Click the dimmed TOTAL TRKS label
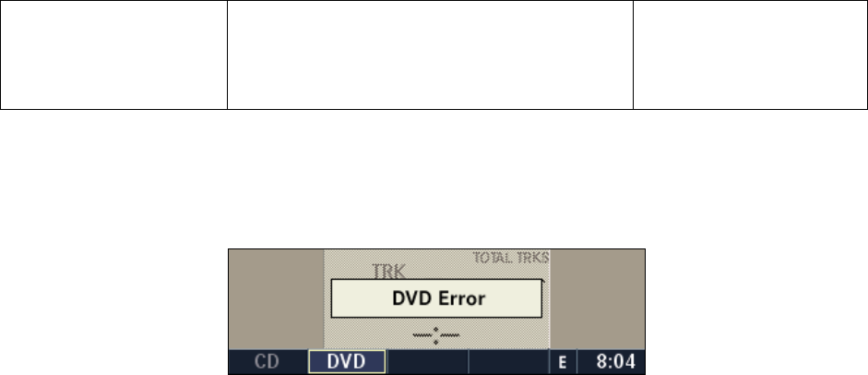This screenshot has height=375, width=868. [511, 258]
